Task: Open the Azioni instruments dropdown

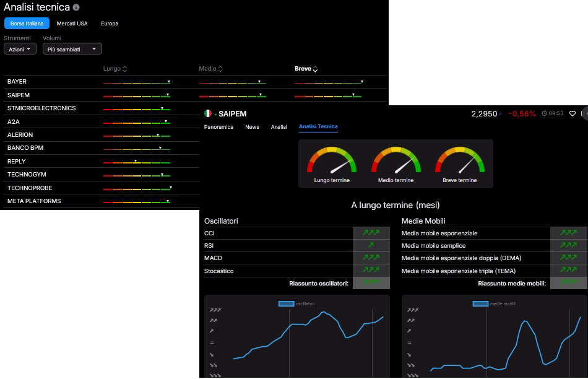Action: tap(20, 49)
